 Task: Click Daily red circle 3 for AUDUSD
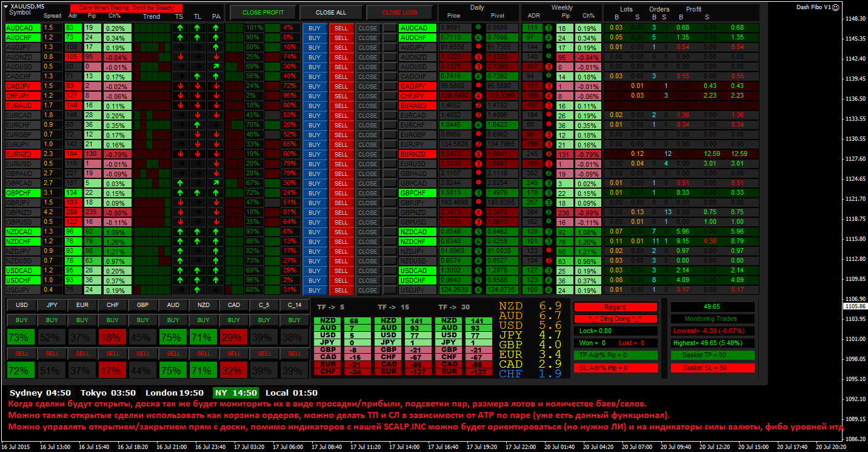point(478,67)
